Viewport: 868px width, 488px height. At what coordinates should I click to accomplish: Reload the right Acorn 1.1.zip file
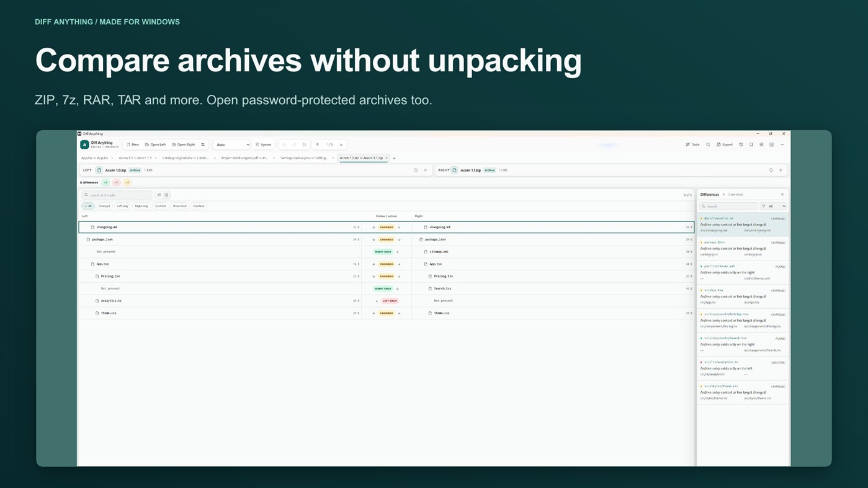coord(771,170)
